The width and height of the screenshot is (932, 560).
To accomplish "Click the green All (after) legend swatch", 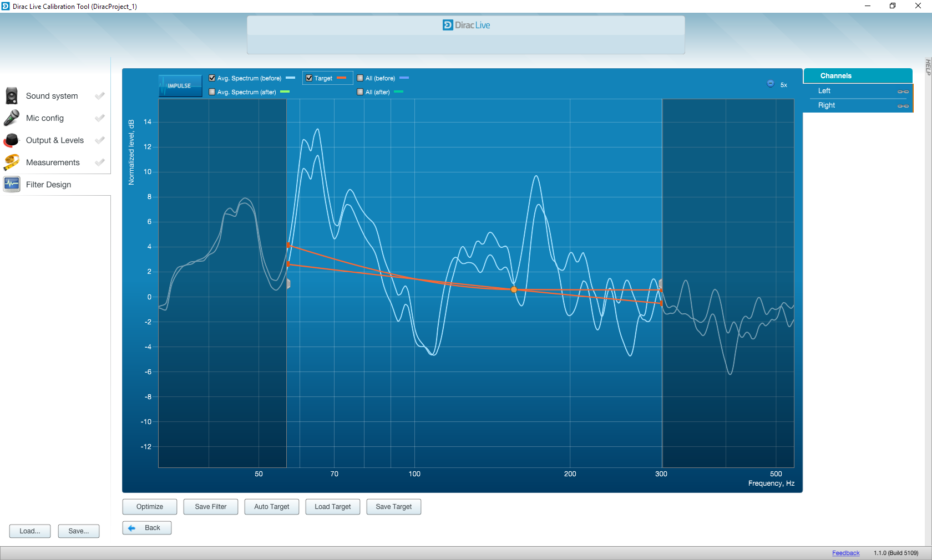I will [x=399, y=91].
